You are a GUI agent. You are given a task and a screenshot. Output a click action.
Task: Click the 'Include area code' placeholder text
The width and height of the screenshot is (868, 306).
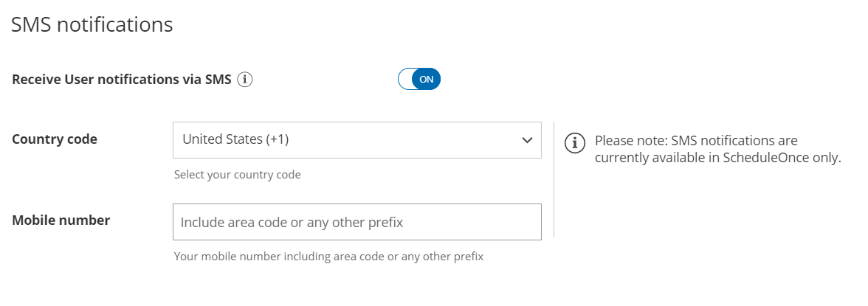coord(292,222)
